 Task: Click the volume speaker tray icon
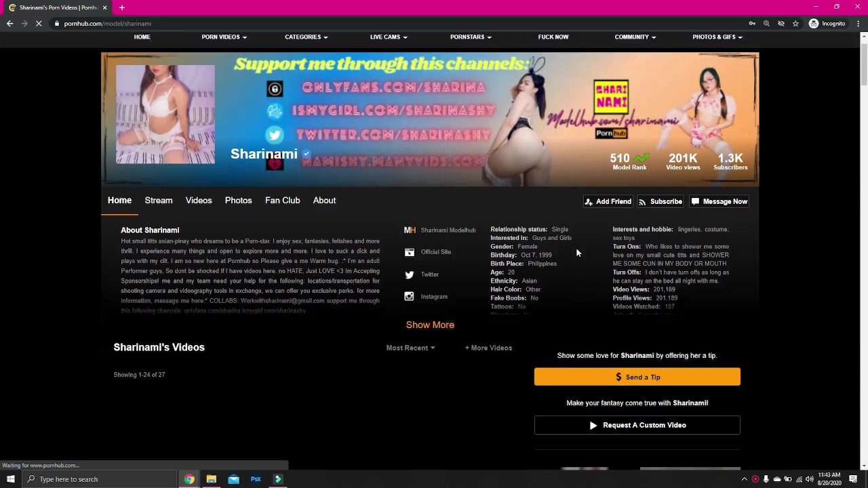click(810, 479)
